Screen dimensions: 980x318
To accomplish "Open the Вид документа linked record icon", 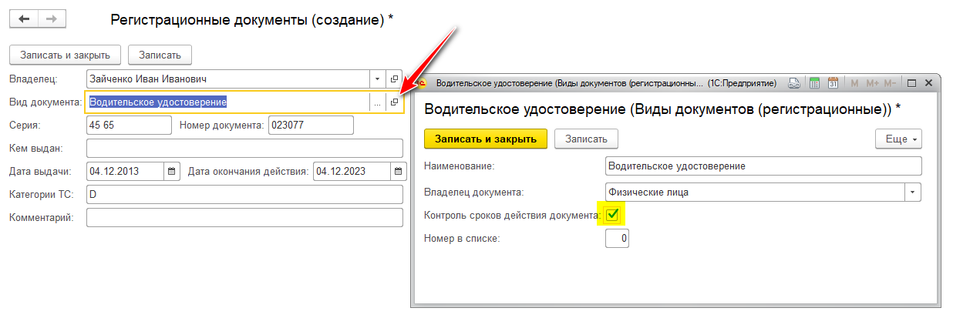I will [394, 102].
